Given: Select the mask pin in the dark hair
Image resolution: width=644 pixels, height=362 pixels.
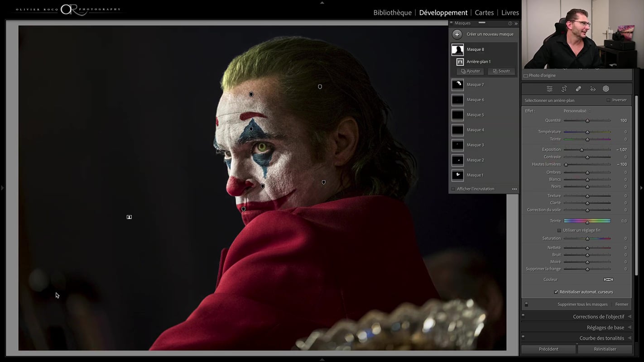Looking at the screenshot, I should pyautogui.click(x=320, y=86).
